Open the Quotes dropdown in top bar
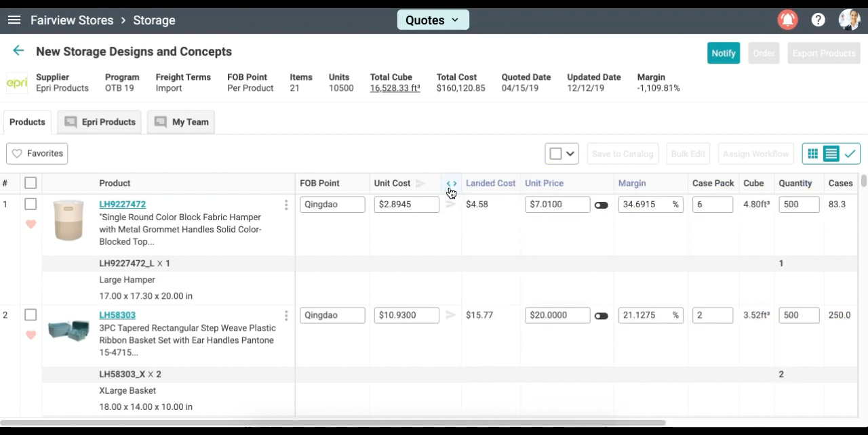This screenshot has height=435, width=868. coord(433,20)
